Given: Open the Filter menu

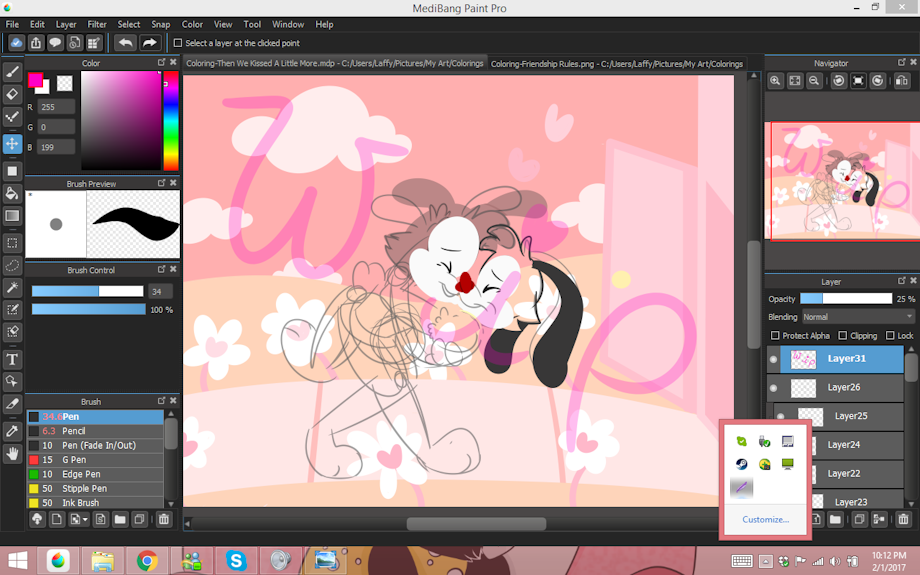Looking at the screenshot, I should coord(97,24).
